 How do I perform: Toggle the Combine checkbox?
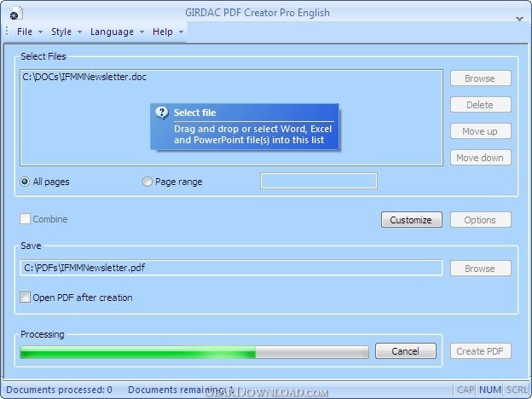pyautogui.click(x=25, y=219)
